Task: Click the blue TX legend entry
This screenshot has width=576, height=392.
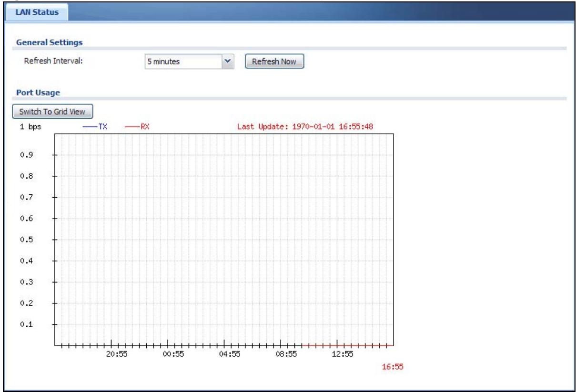Action: pos(96,127)
